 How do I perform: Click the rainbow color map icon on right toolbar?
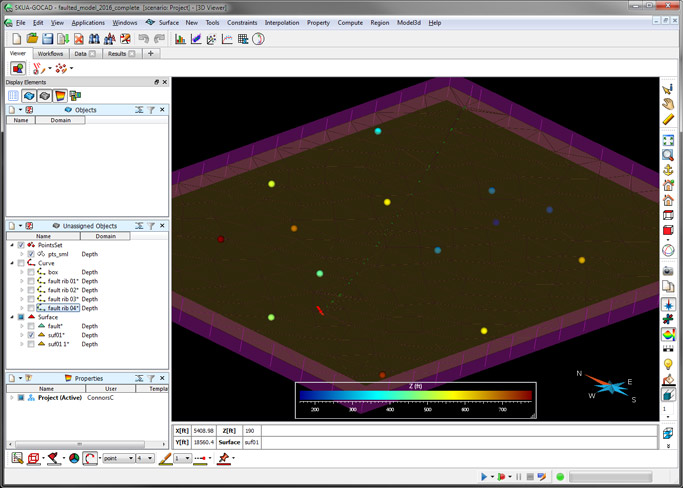(x=668, y=335)
